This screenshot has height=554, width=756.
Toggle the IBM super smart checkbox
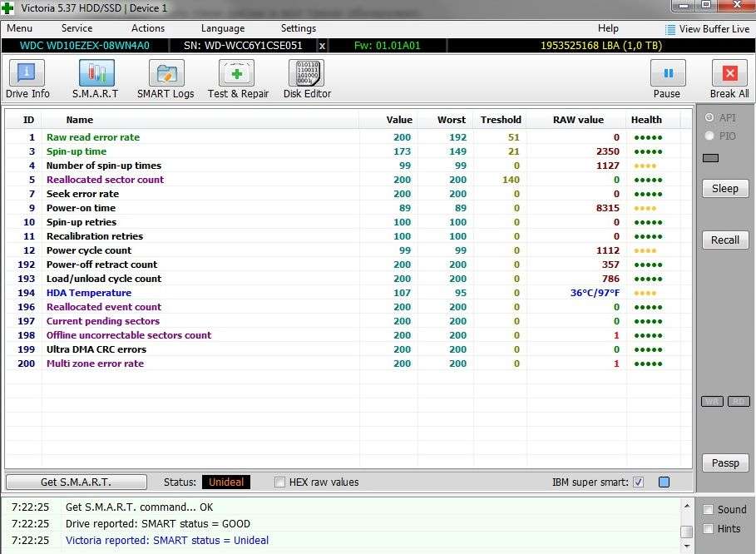pyautogui.click(x=639, y=482)
